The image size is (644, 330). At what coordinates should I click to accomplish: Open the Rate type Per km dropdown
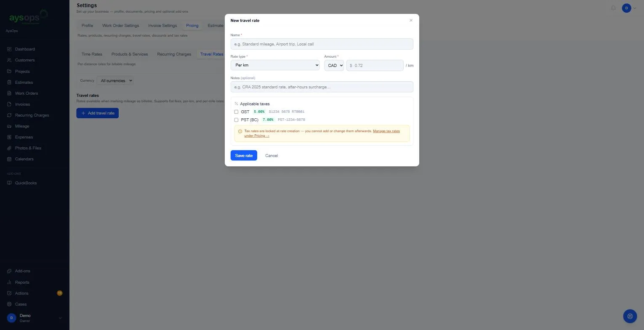tap(275, 65)
